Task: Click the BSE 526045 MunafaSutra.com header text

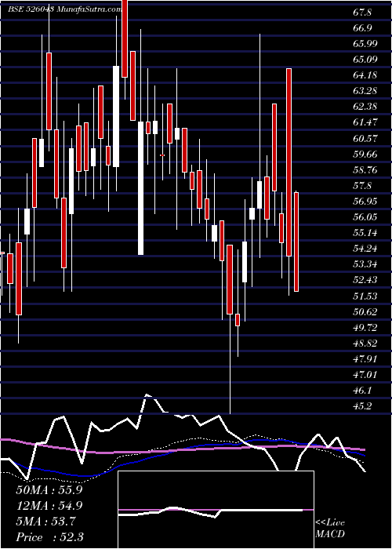Action: pyautogui.click(x=65, y=9)
